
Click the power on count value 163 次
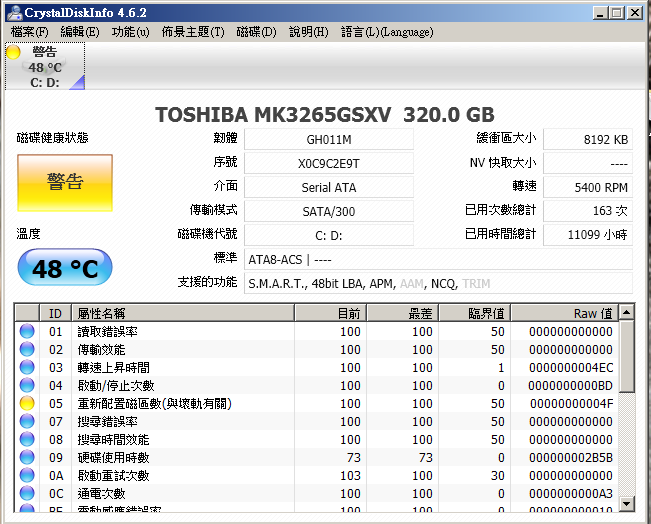point(588,211)
